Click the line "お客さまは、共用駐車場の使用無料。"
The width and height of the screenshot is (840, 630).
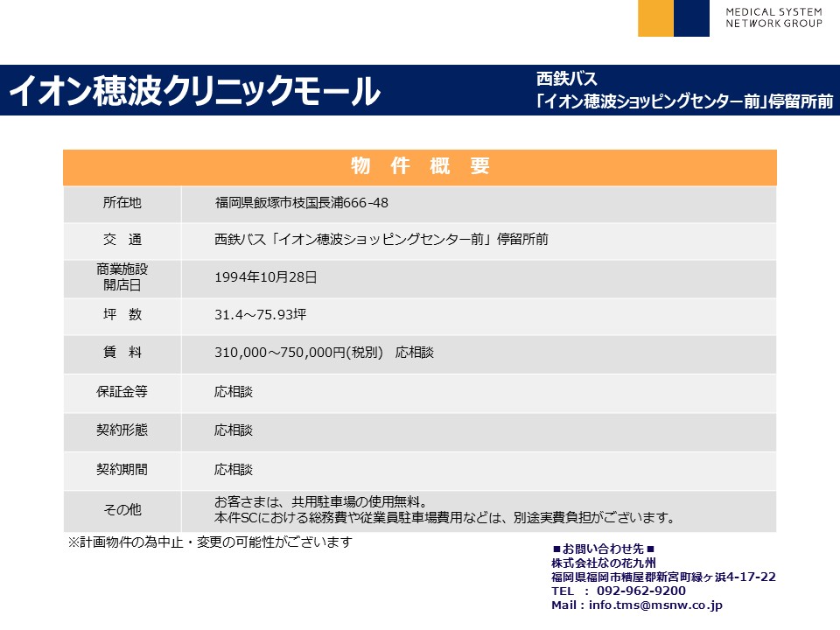[x=321, y=502]
